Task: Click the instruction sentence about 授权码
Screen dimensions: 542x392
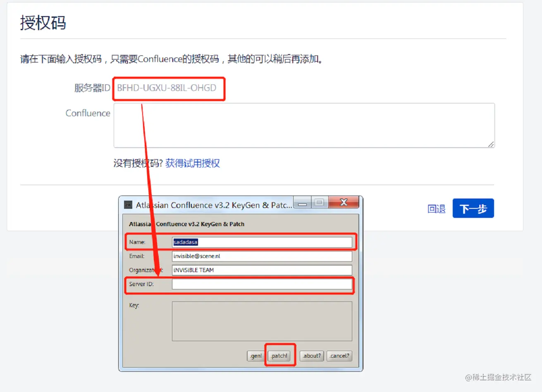Action: [172, 59]
